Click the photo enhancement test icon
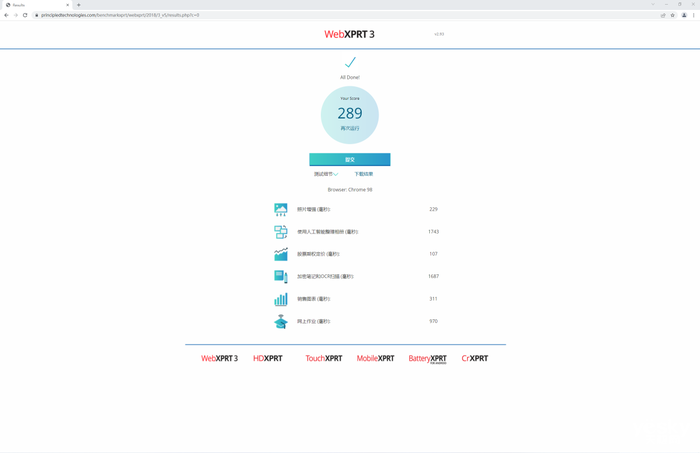The width and height of the screenshot is (700, 453). point(281,209)
